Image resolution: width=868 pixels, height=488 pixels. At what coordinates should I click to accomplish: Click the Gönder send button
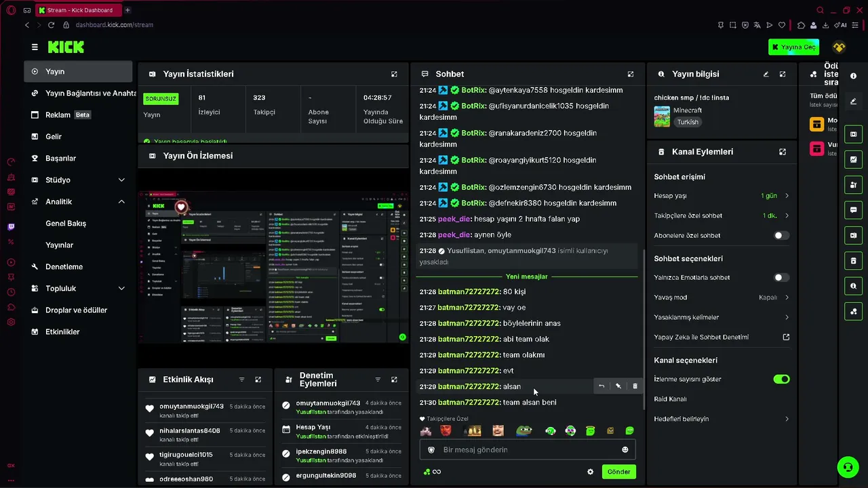pos(618,472)
